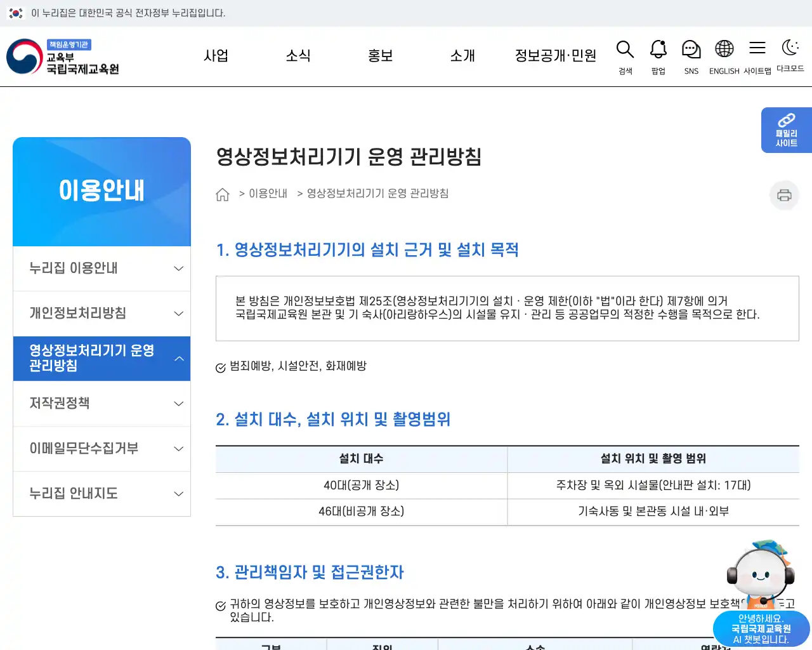This screenshot has width=812, height=650.
Task: Expand 이메일무단수집거부 sidebar chevron
Action: pos(179,449)
